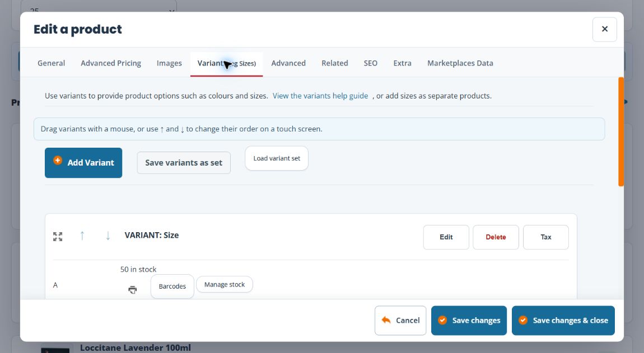Click Save changes button

469,321
